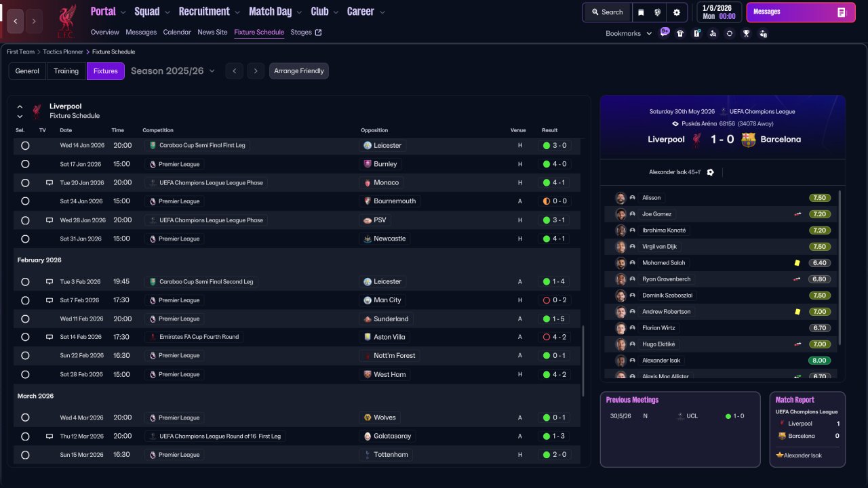The height and width of the screenshot is (488, 868).
Task: Click the Barcelona crest in match header
Action: [749, 140]
